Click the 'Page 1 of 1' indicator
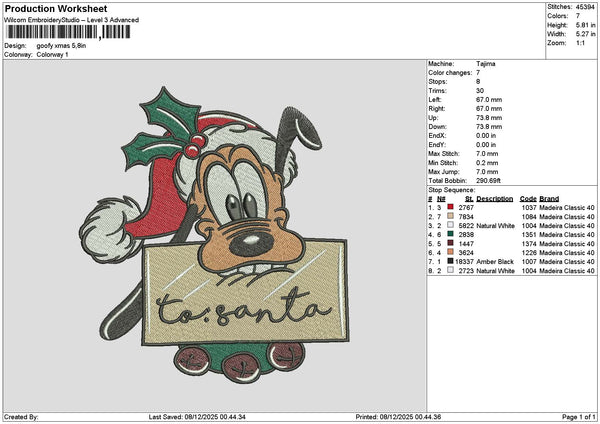This screenshot has width=600, height=424. (579, 417)
